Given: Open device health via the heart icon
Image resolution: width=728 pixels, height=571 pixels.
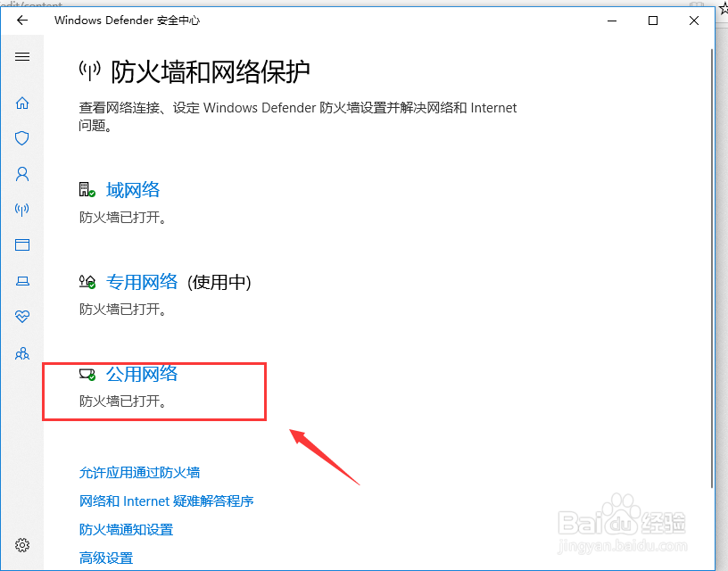Looking at the screenshot, I should pos(22,317).
